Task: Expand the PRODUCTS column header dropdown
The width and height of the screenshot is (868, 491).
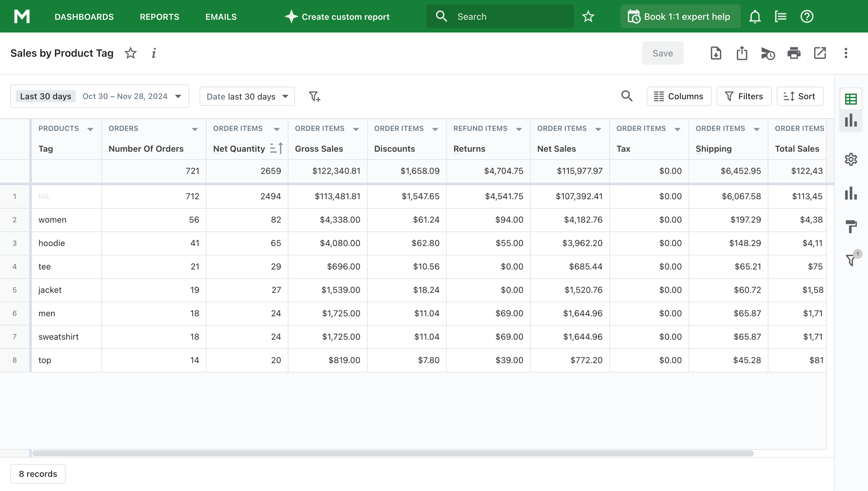Action: pyautogui.click(x=90, y=129)
